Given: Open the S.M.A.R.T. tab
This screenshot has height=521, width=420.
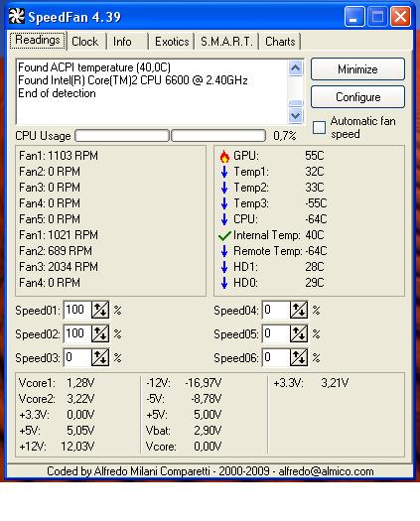Looking at the screenshot, I should coord(226,42).
